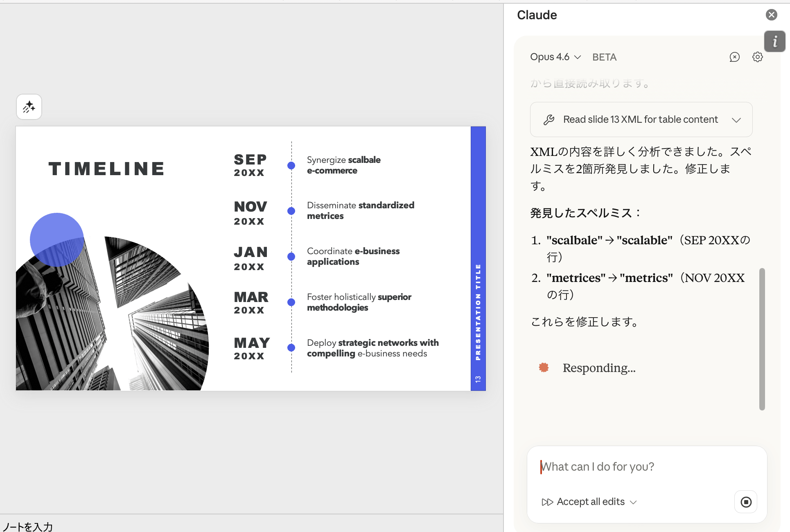Select the TIMELINE title text on the slide
Screen dimensions: 790x532
click(x=106, y=168)
